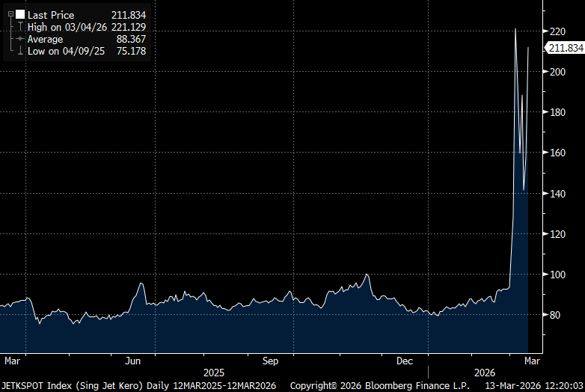Select the Last Price value 211.834 in legend
Screen dimensions: 585x392
[x=129, y=15]
